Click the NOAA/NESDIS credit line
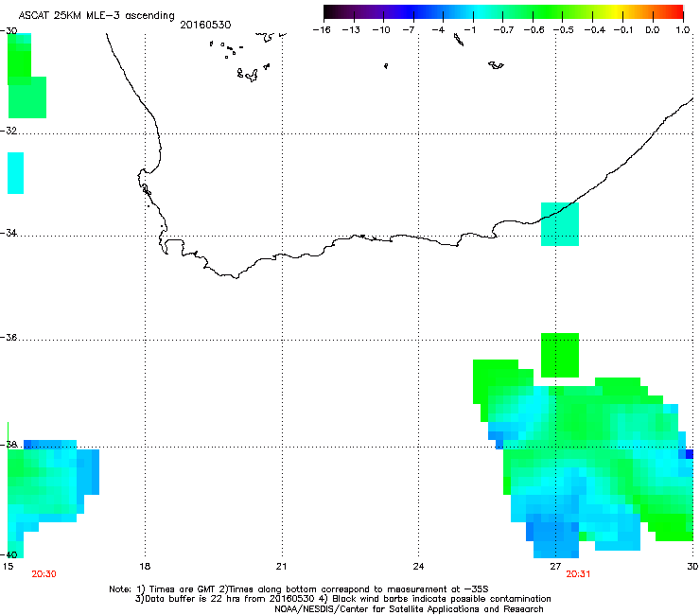 tap(409, 609)
